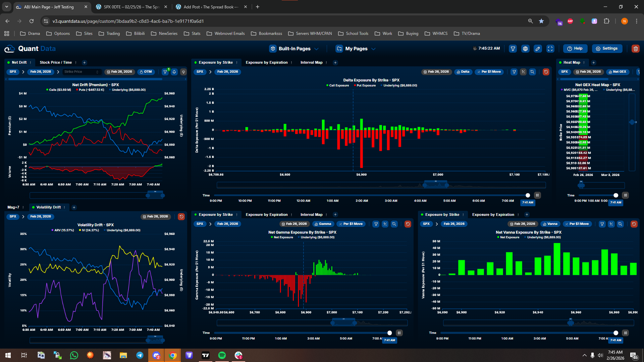
Task: Click zoom magnifier icon in Gamma Exposure panel
Action: [x=394, y=224]
